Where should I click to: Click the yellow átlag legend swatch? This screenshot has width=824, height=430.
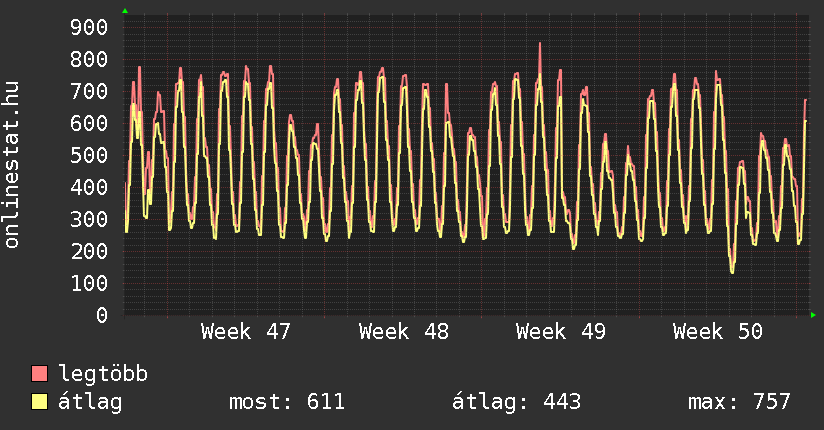pos(40,402)
